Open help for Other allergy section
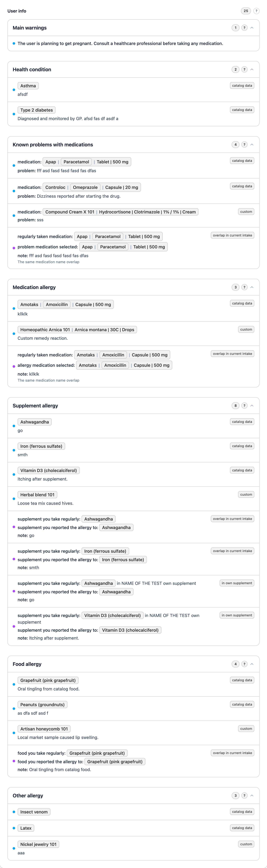 point(244,796)
